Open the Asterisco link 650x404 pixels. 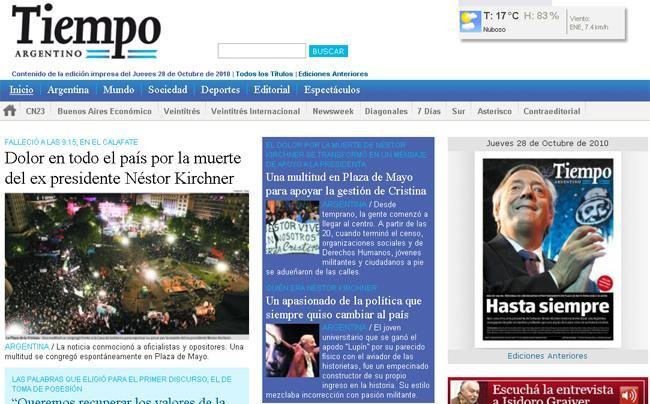coord(495,111)
